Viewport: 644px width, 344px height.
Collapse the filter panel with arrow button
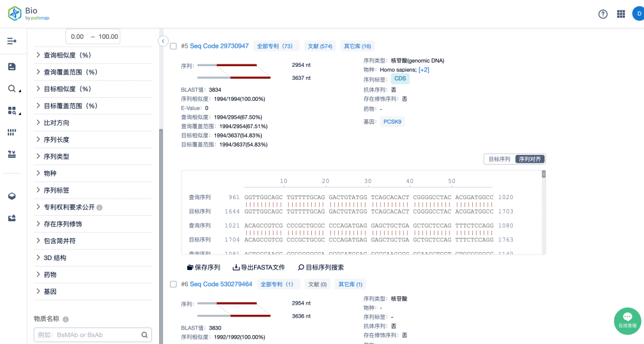click(x=163, y=41)
